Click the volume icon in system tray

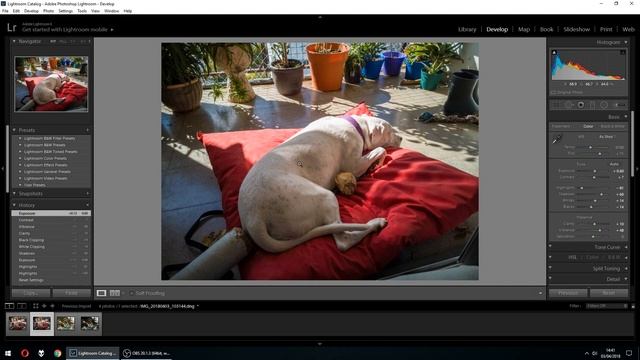tap(595, 353)
